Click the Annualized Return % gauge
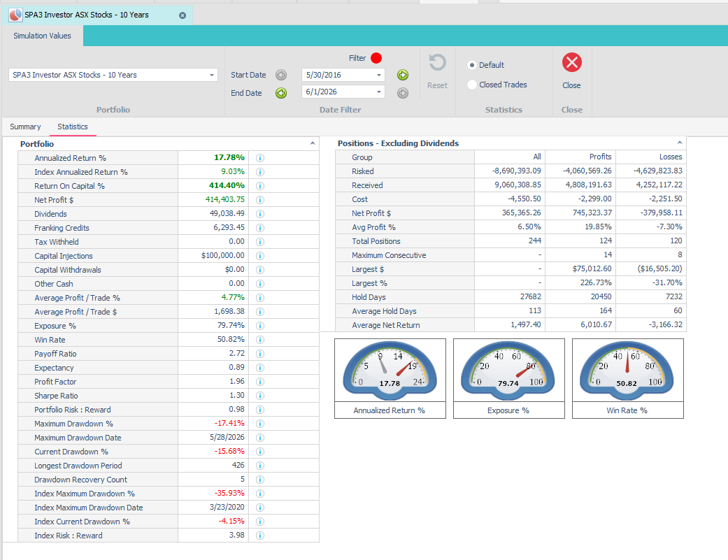Viewport: 728px width, 560px height. (390, 370)
